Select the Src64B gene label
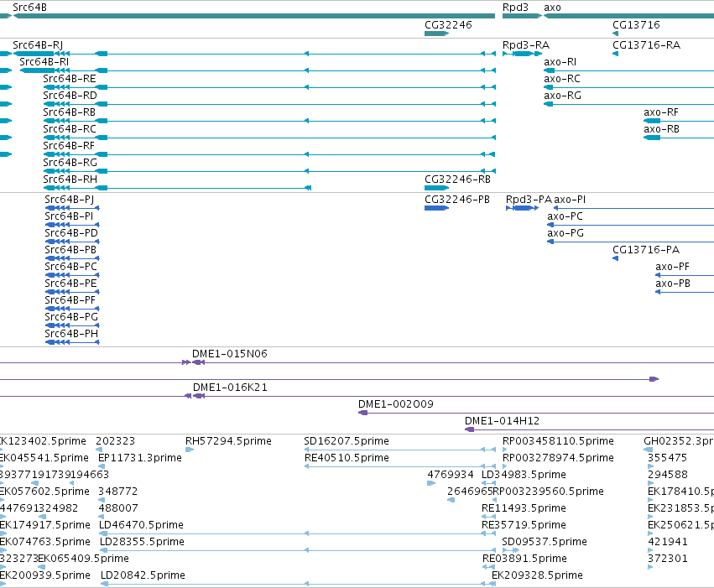714x588 pixels. tap(29, 8)
